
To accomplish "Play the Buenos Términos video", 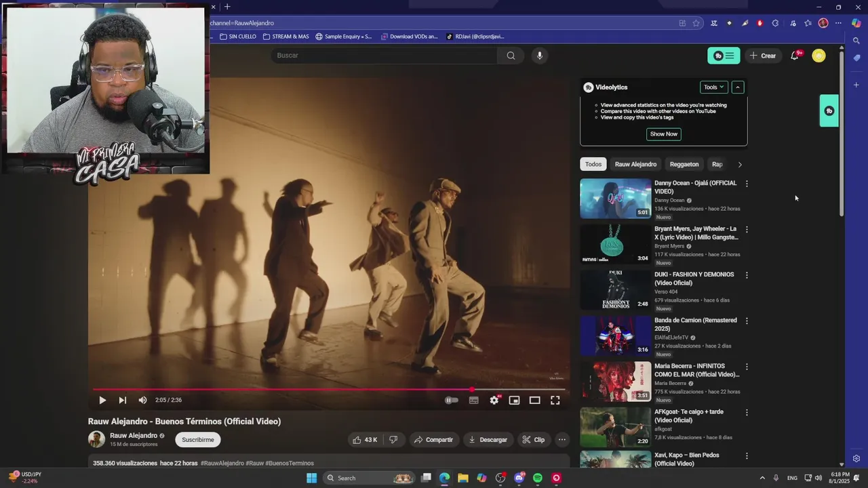I will (102, 401).
